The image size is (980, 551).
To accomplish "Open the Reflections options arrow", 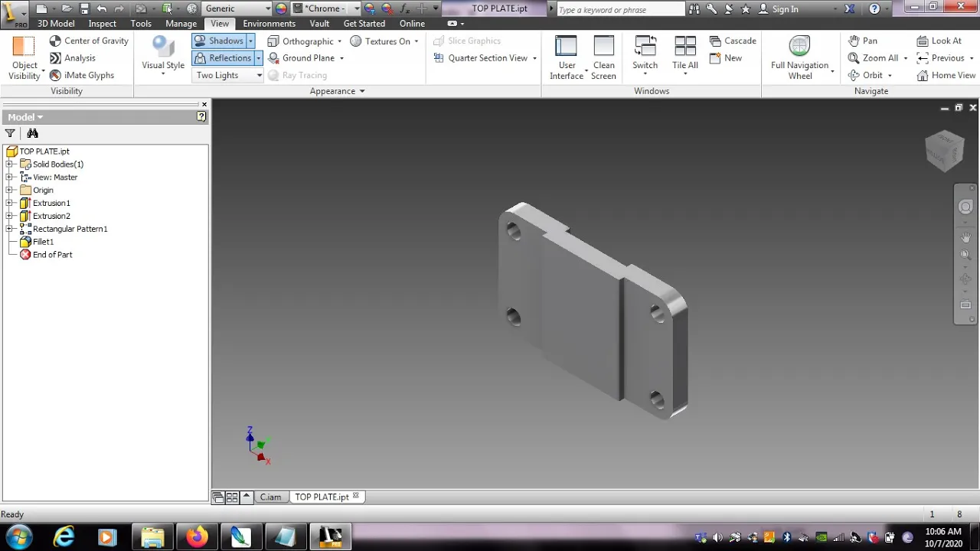I will [258, 58].
